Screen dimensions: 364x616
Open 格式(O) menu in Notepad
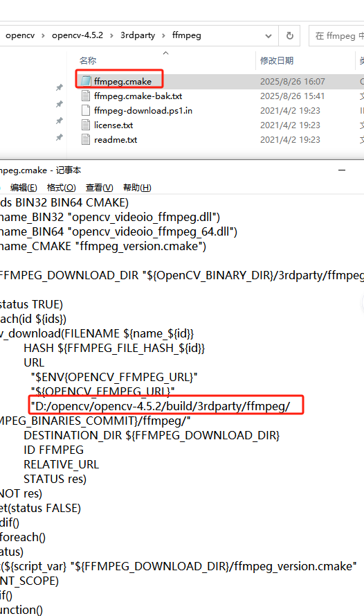61,187
